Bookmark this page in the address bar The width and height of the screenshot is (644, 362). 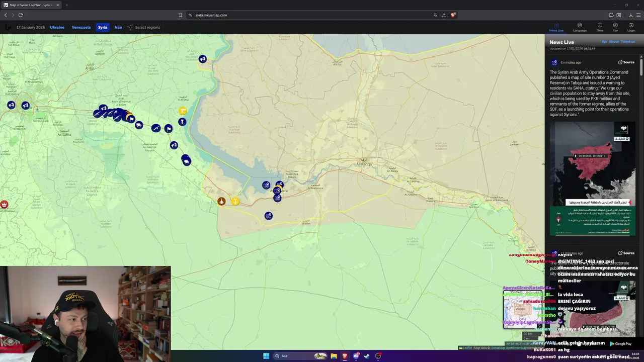181,15
